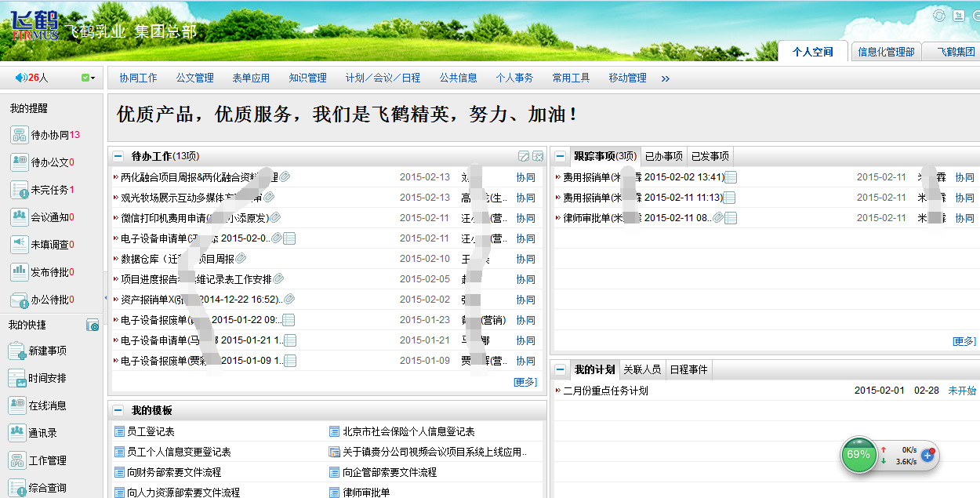Image resolution: width=980 pixels, height=498 pixels.
Task: Click the plus button on speed widget
Action: (x=927, y=455)
